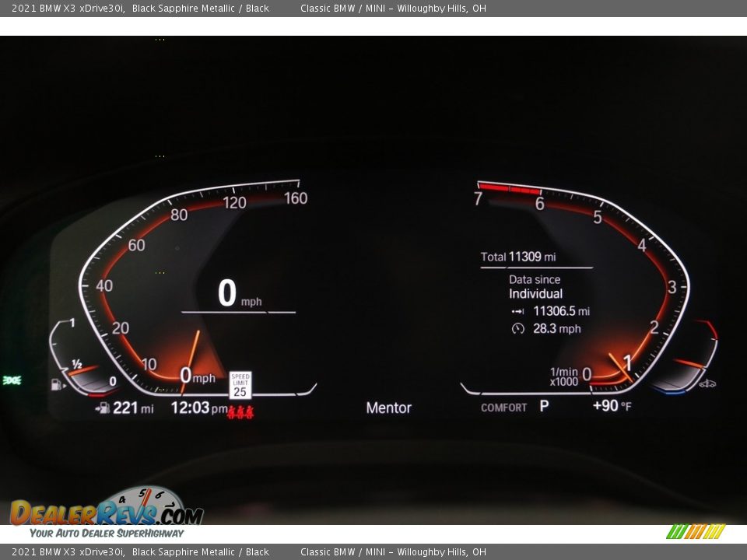Click the 'Total 11309 mi' odometer text
The image size is (747, 560).
[518, 257]
